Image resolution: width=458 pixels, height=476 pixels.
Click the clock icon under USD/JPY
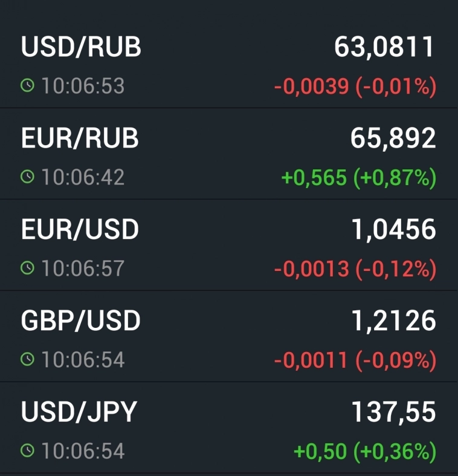tap(27, 451)
